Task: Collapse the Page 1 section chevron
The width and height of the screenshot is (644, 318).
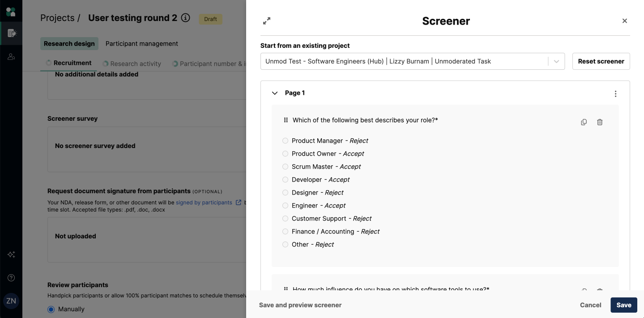Action: point(275,93)
